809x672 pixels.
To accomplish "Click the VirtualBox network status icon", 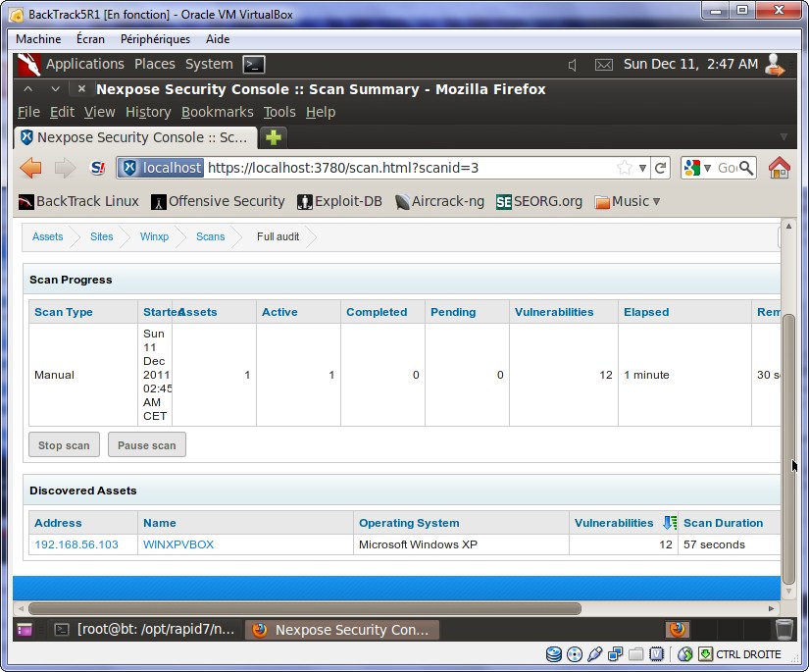I will pyautogui.click(x=615, y=654).
